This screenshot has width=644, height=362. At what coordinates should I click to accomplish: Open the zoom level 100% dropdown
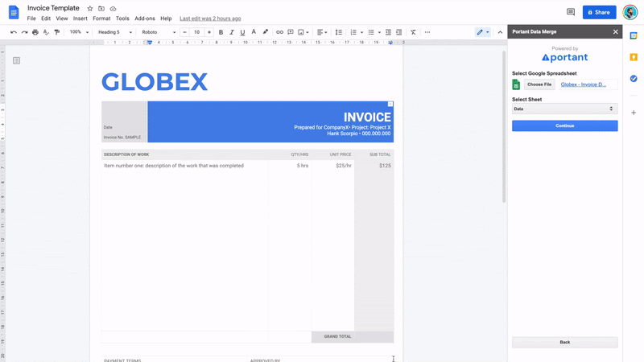79,32
